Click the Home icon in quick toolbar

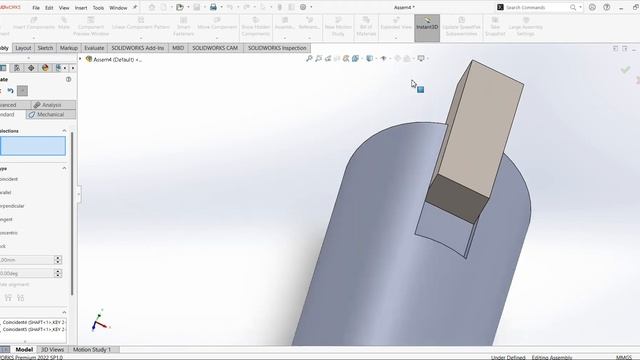[x=152, y=7]
